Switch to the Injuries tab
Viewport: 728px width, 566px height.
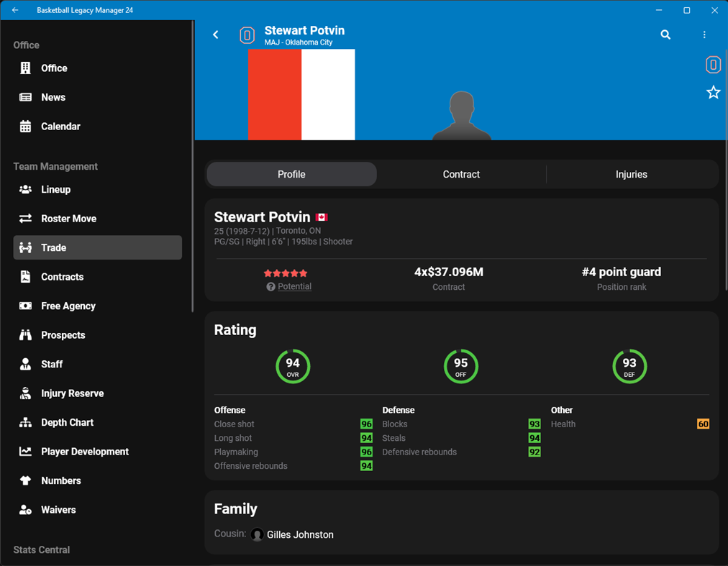(631, 175)
